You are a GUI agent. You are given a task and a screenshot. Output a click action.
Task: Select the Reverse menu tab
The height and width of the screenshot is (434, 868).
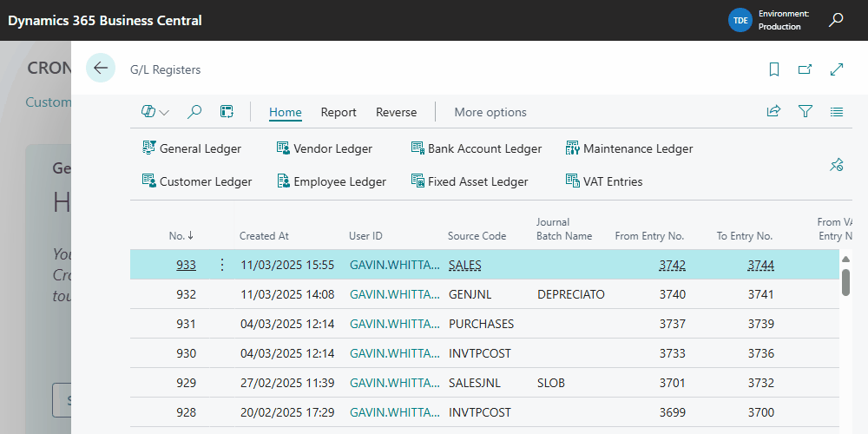(396, 112)
